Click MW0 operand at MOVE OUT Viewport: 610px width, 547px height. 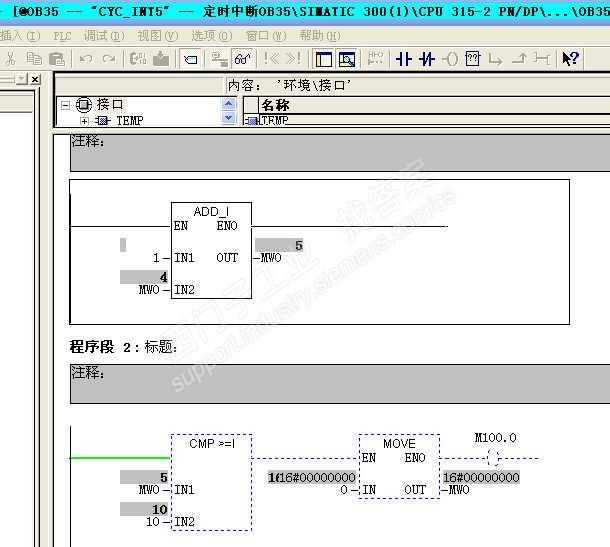459,489
